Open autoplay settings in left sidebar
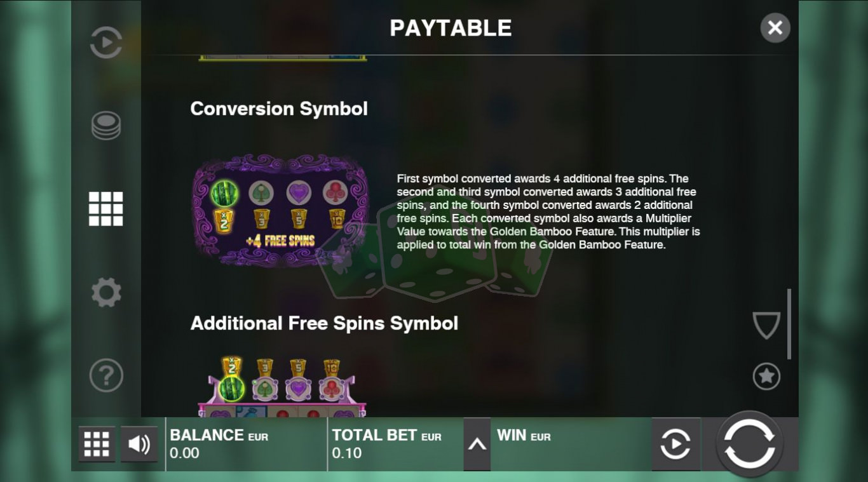The width and height of the screenshot is (868, 482). (106, 43)
